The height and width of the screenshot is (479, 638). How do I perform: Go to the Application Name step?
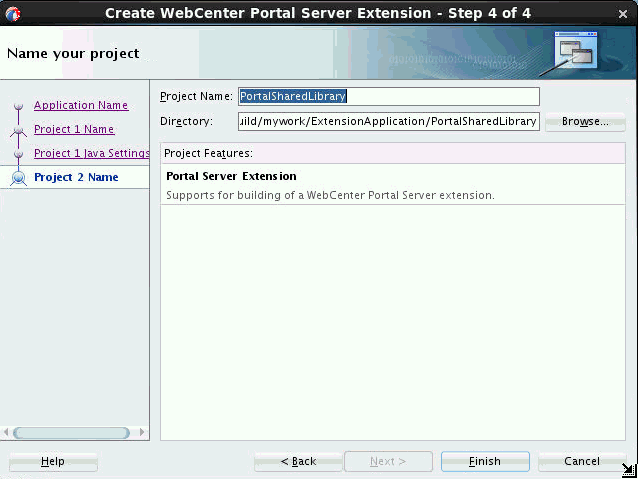[81, 105]
